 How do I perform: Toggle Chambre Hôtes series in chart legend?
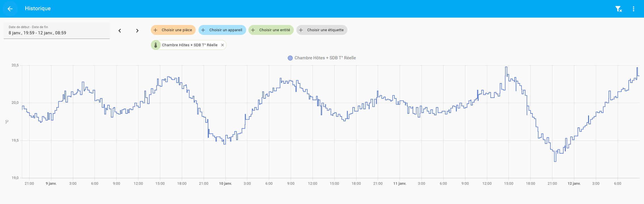[x=325, y=58]
